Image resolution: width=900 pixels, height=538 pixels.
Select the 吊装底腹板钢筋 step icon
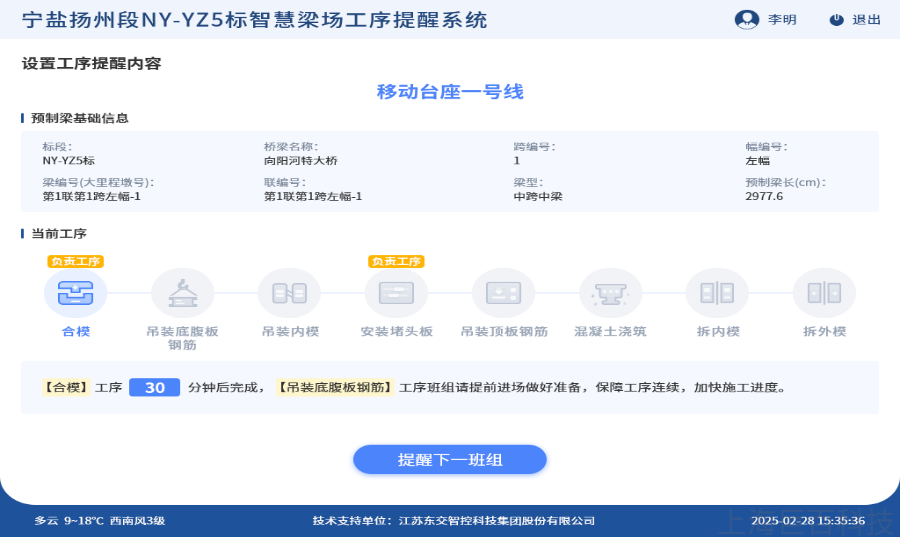[x=182, y=293]
